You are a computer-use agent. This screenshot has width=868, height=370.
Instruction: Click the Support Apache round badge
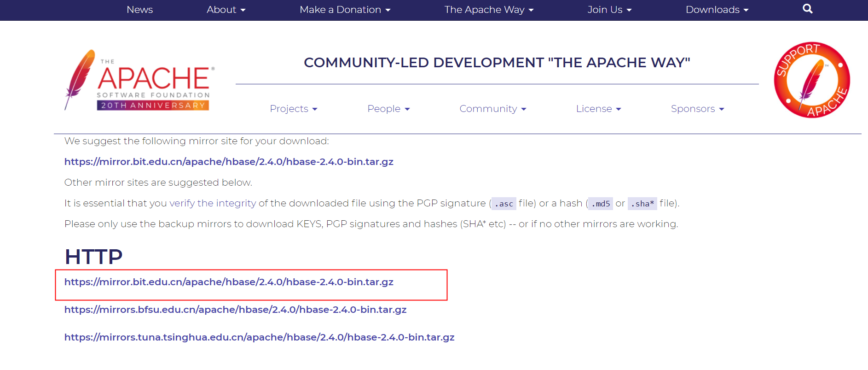tap(812, 80)
